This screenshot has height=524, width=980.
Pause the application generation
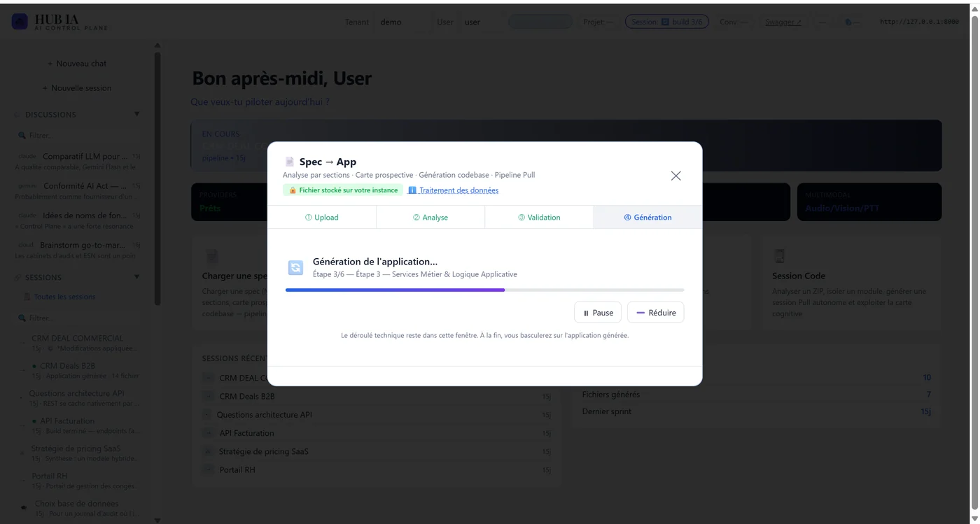point(598,313)
